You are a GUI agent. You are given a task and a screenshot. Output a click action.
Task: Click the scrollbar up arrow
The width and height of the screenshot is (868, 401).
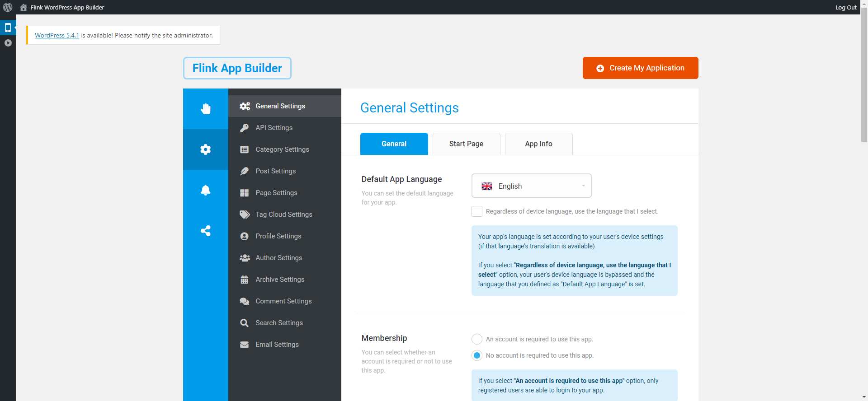coord(864,3)
